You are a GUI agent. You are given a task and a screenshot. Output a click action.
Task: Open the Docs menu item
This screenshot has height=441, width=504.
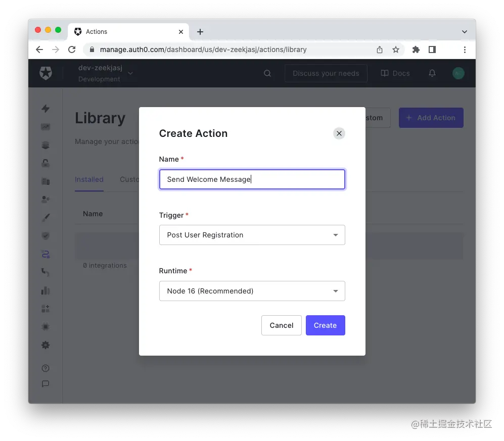click(x=395, y=73)
